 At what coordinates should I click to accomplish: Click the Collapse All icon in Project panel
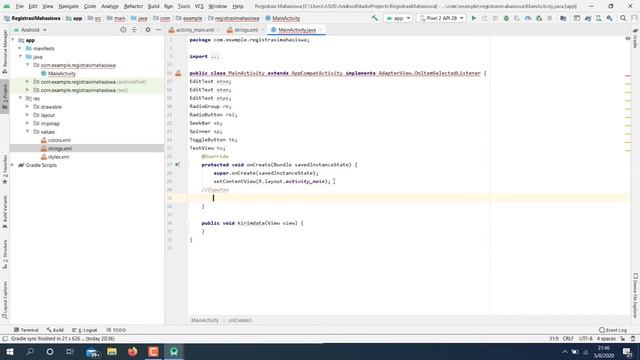tap(134, 30)
